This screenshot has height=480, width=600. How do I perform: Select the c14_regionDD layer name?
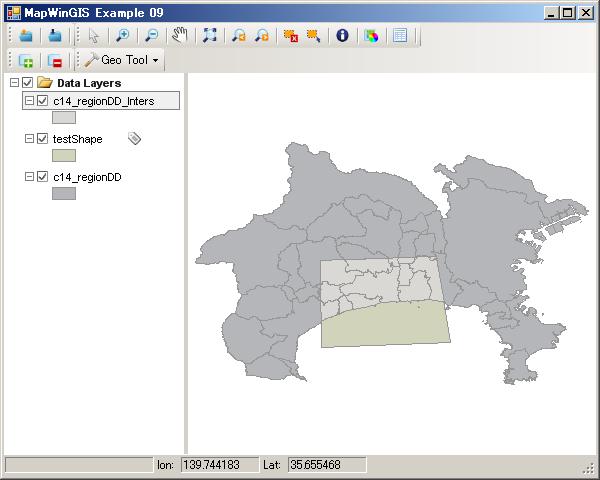[x=87, y=177]
